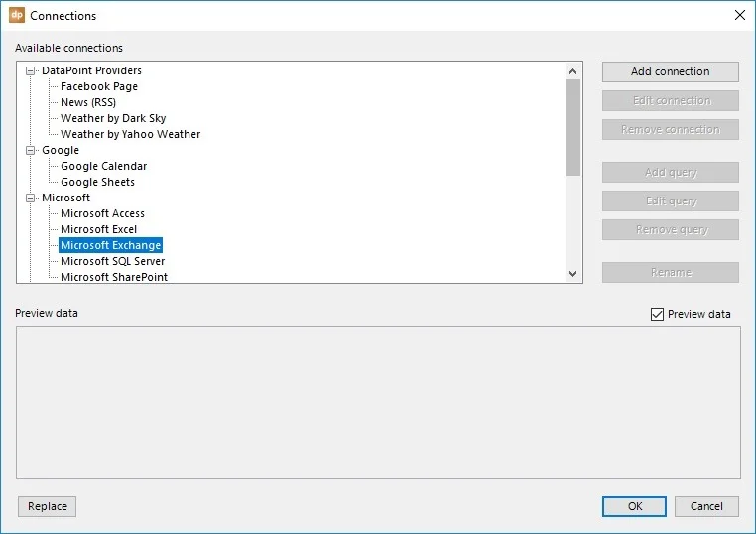756x534 pixels.
Task: Select News (RSS) provider
Action: [x=88, y=103]
